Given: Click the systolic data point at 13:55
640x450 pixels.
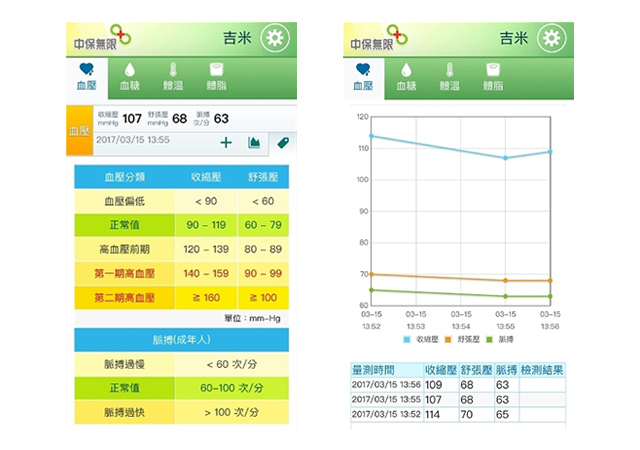Looking at the screenshot, I should coord(505,158).
